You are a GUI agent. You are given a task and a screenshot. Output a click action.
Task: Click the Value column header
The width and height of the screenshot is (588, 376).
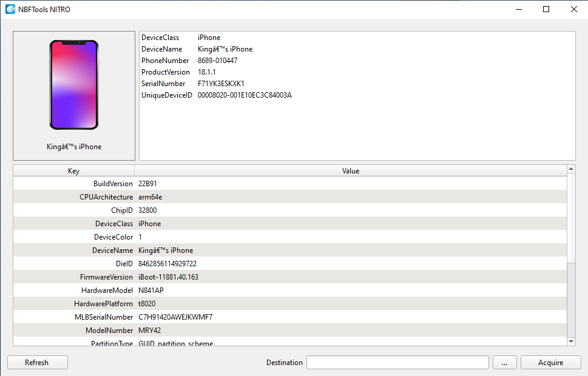[x=351, y=171]
